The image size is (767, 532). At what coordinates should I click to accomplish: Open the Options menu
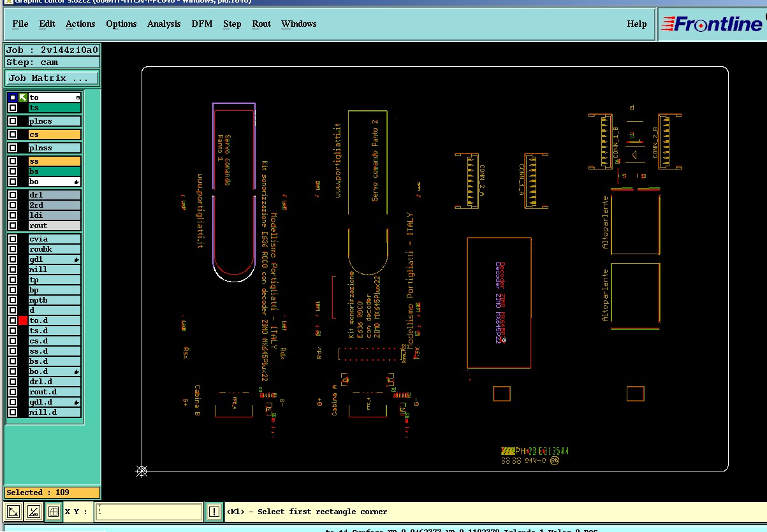(121, 24)
